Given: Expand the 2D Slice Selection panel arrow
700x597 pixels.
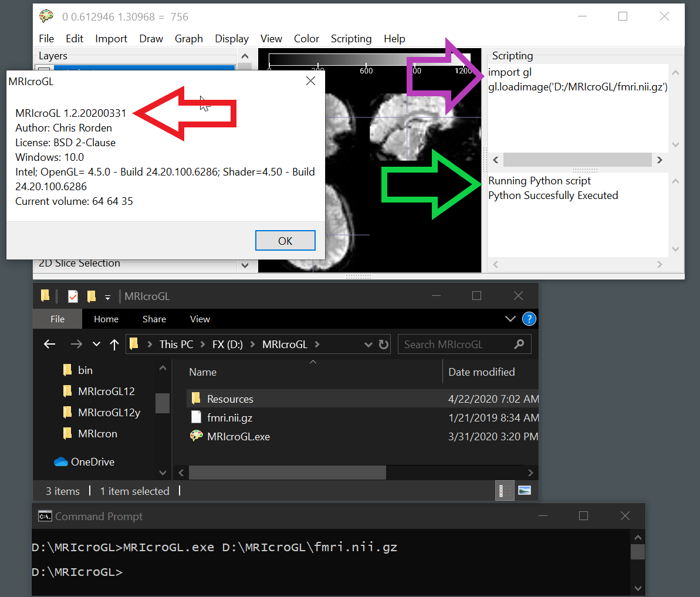Looking at the screenshot, I should pos(245,265).
